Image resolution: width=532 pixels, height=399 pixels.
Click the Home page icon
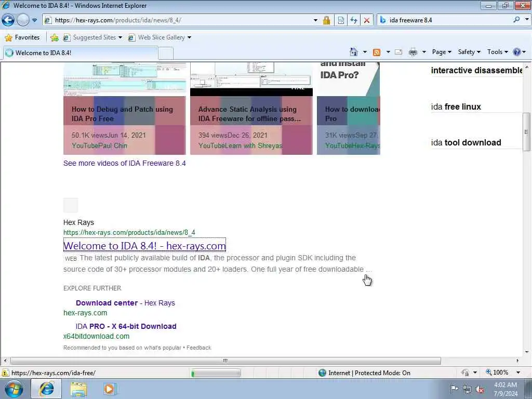(353, 52)
